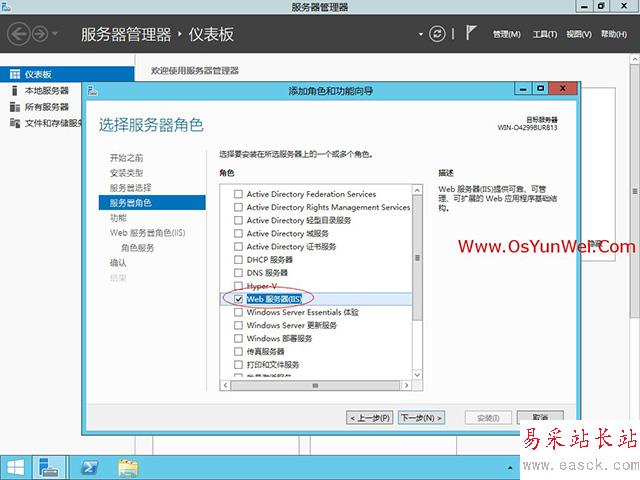Open the notifications flag icon
This screenshot has width=640, height=480.
[471, 33]
